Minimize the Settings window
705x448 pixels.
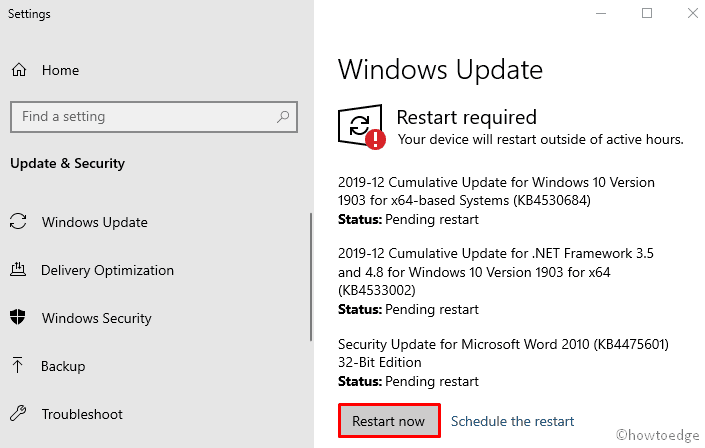601,13
